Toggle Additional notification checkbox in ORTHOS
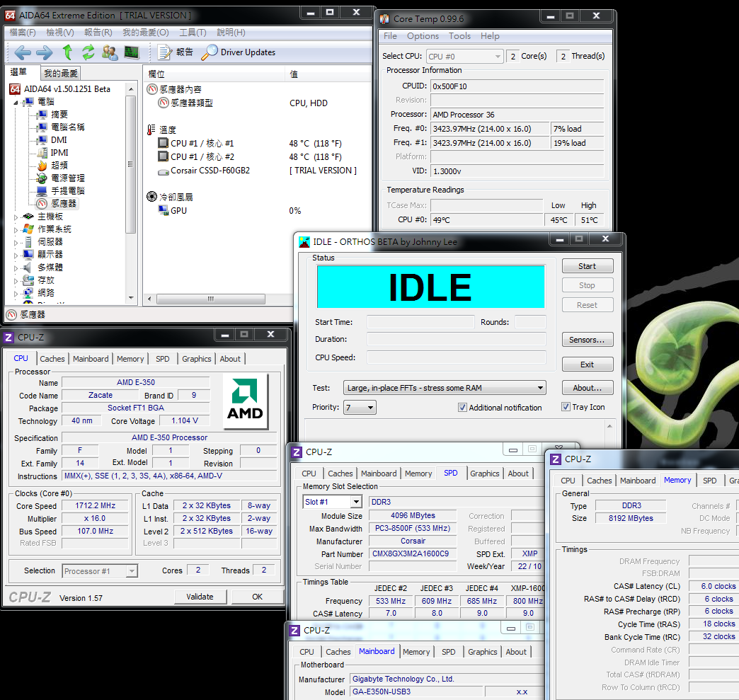Image resolution: width=739 pixels, height=700 pixels. click(462, 407)
